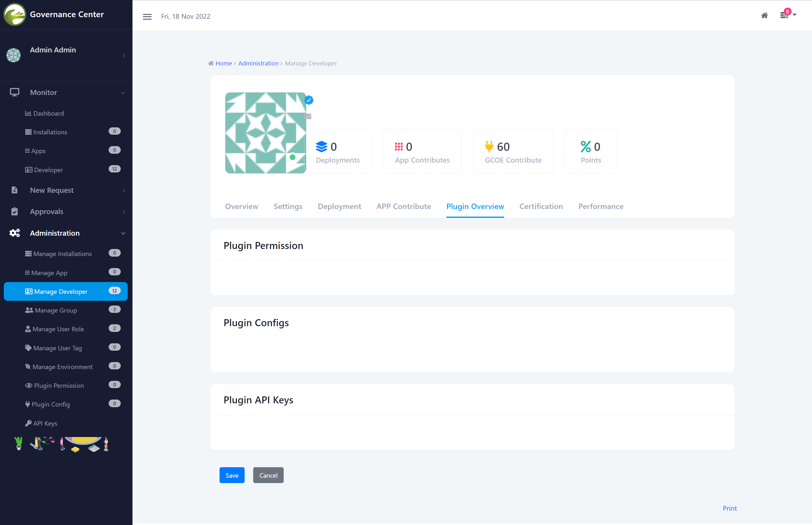Open Plugin Config sidebar item
The height and width of the screenshot is (525, 812).
[x=51, y=404]
